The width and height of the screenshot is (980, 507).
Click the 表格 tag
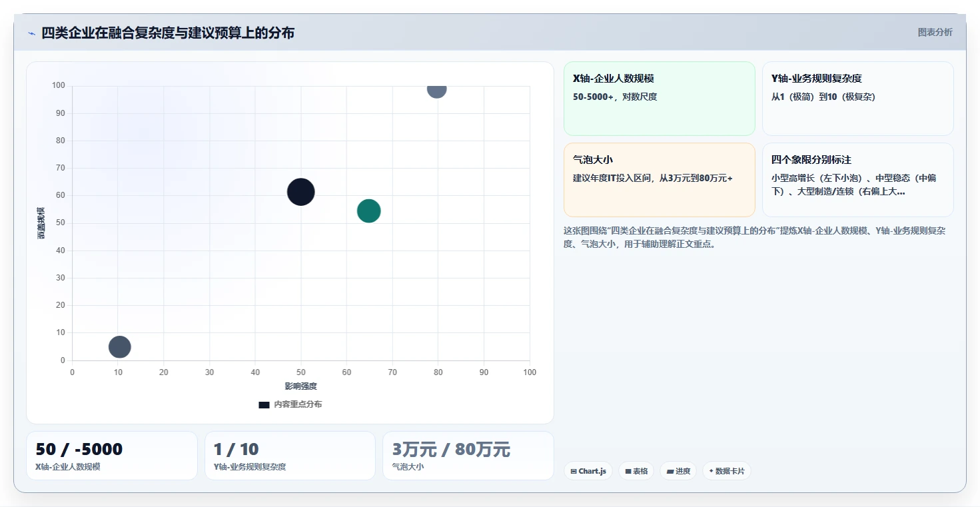[636, 471]
